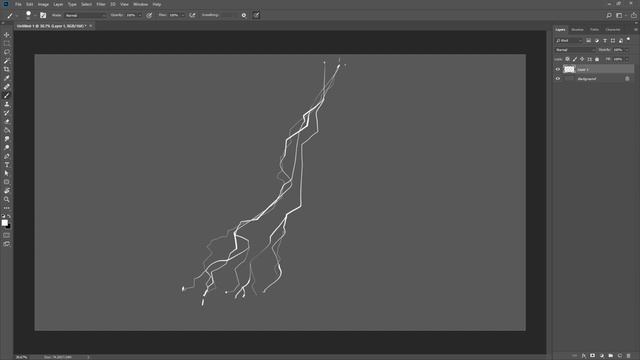Open the workspace switcher icon
640x360 pixels.
point(620,15)
